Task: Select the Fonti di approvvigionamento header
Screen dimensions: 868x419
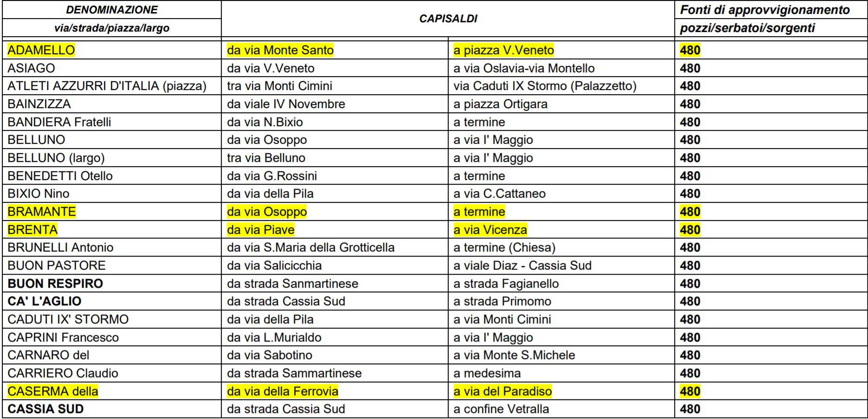Action: 765,10
